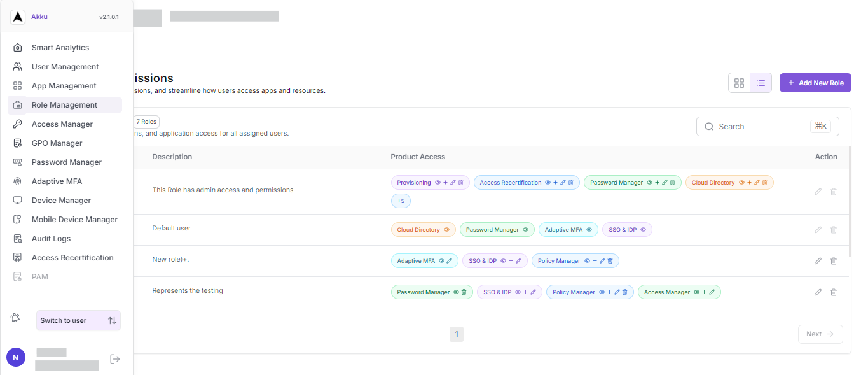Expand the +5 badge to show hidden products
Image resolution: width=868 pixels, height=375 pixels.
pos(401,201)
